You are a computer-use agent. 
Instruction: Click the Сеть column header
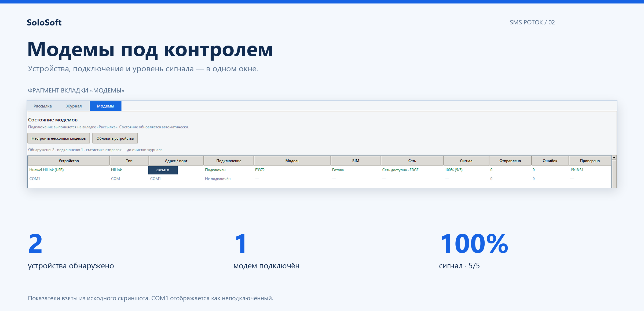pos(412,161)
